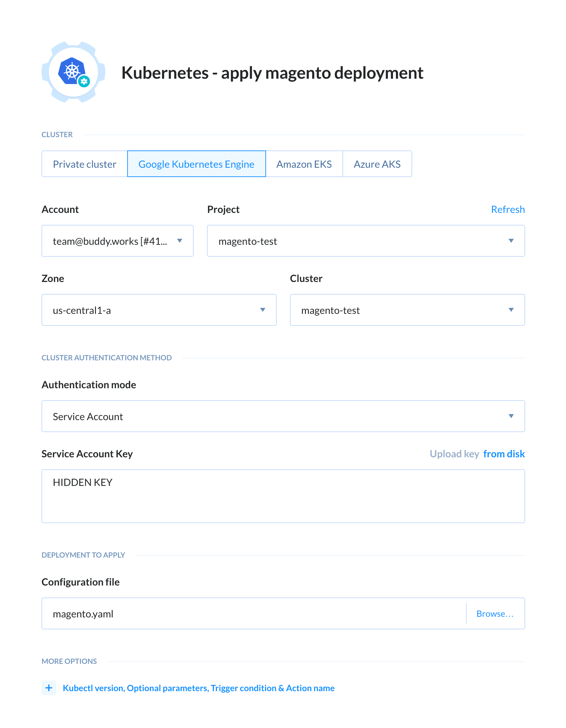Open the Zone dropdown us-central1-a

[x=159, y=310]
